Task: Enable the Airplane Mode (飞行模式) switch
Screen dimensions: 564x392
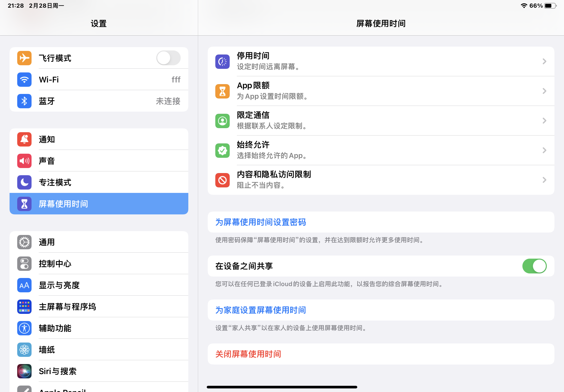Action: pos(168,58)
